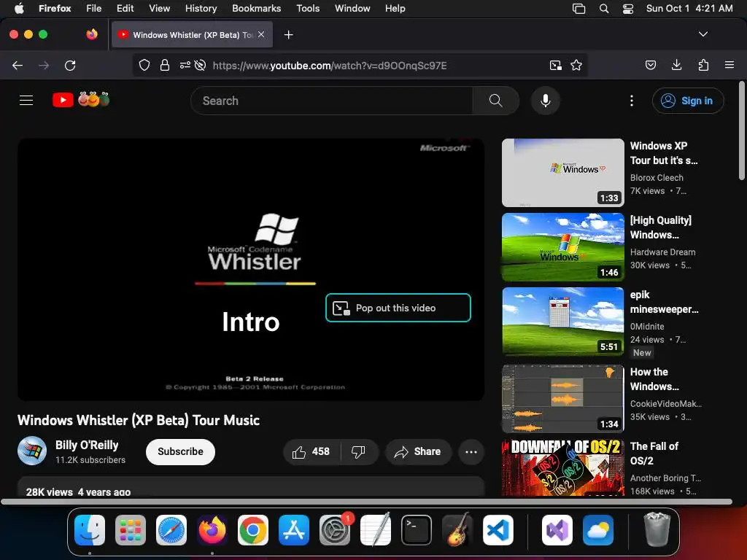Click the video player area
This screenshot has width=747, height=560.
coord(251,270)
